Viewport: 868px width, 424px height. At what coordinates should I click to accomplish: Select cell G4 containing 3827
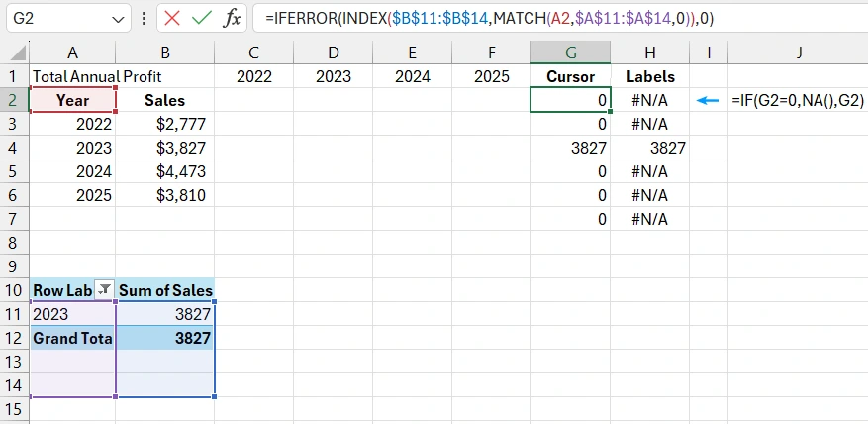tap(570, 148)
